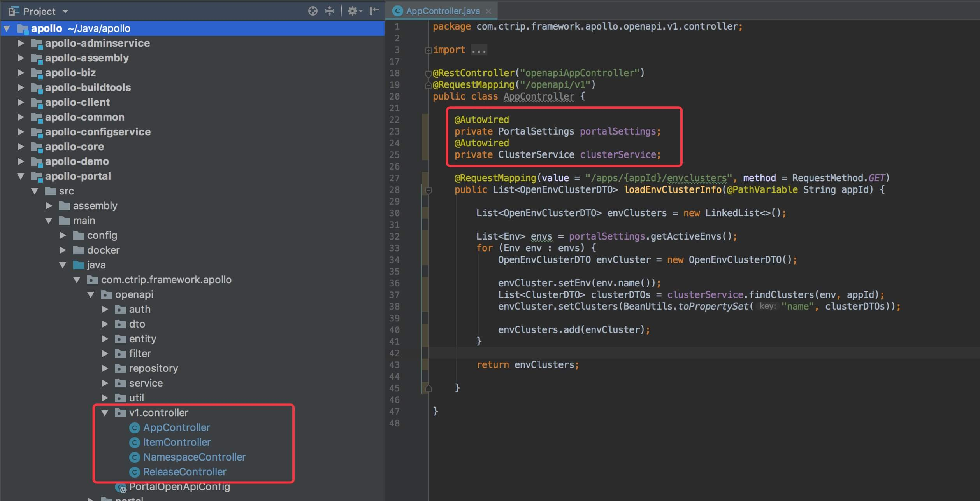Click the Hide Project tool window icon
Image resolution: width=980 pixels, height=501 pixels.
(374, 11)
